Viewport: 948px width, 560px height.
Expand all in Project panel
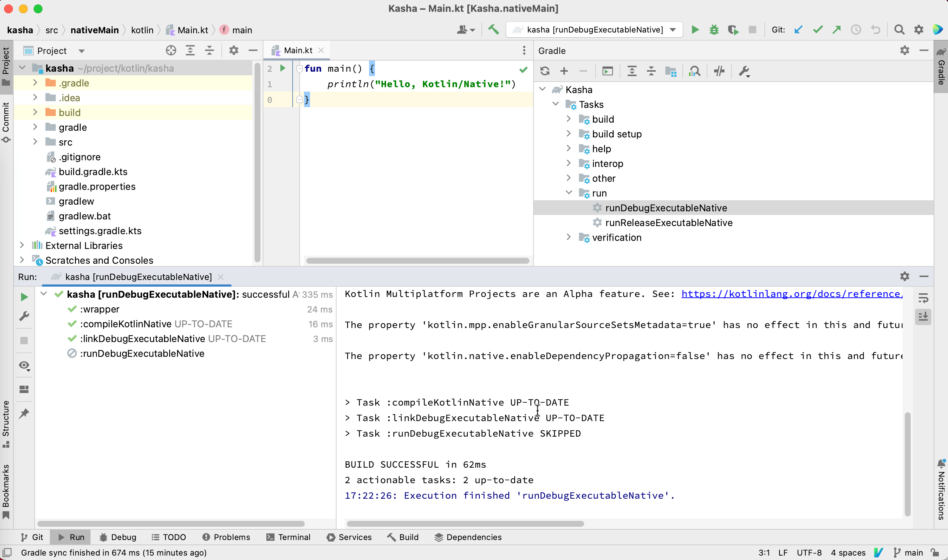coord(190,50)
